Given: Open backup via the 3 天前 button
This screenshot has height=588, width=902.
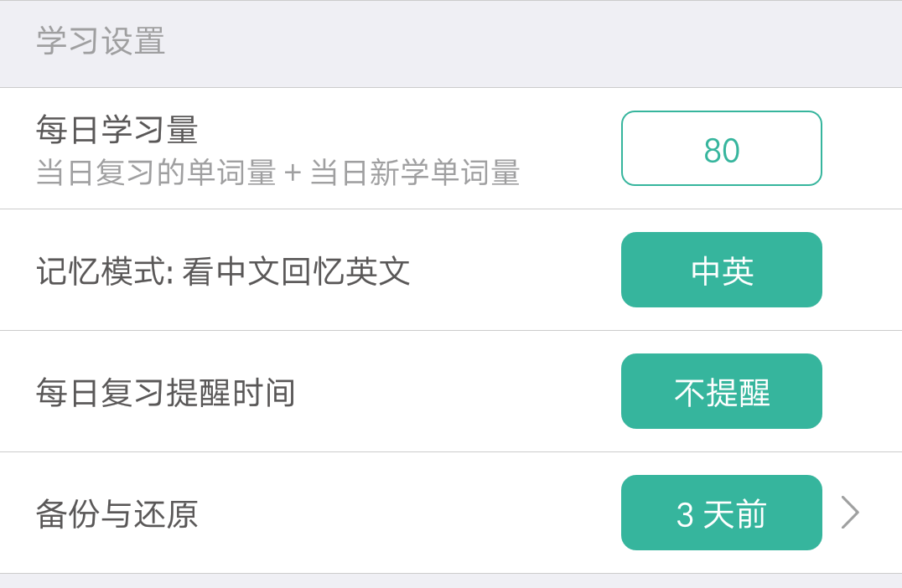Looking at the screenshot, I should pyautogui.click(x=722, y=512).
